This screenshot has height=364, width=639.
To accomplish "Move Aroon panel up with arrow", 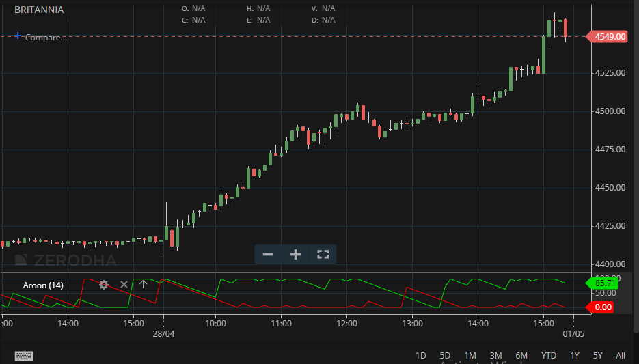I will click(143, 284).
